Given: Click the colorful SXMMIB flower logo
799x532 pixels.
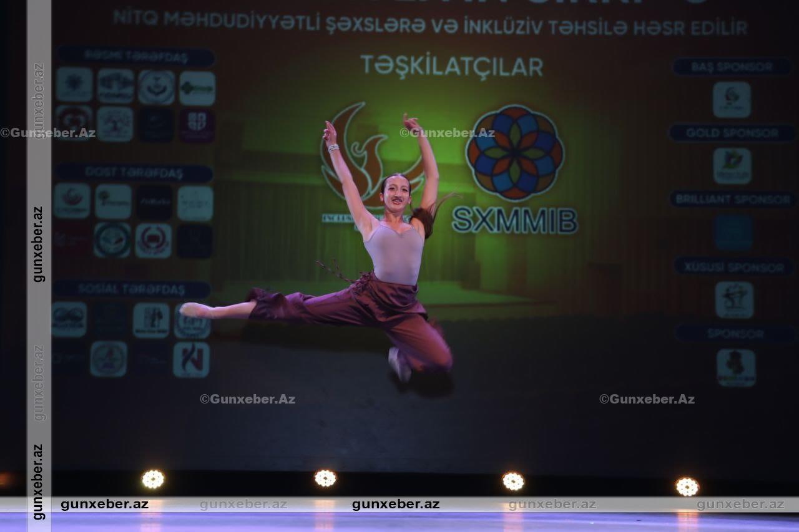Looking at the screenshot, I should point(514,152).
